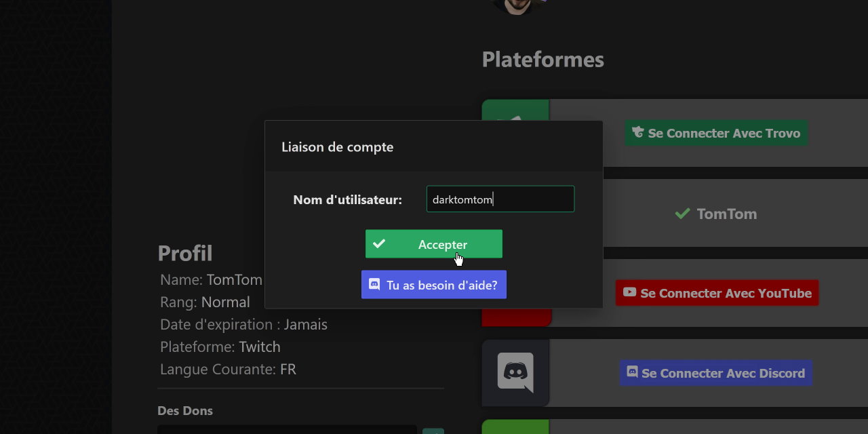Click the checkmark icon inside Accepter
Screen dimensions: 868x434
379,244
